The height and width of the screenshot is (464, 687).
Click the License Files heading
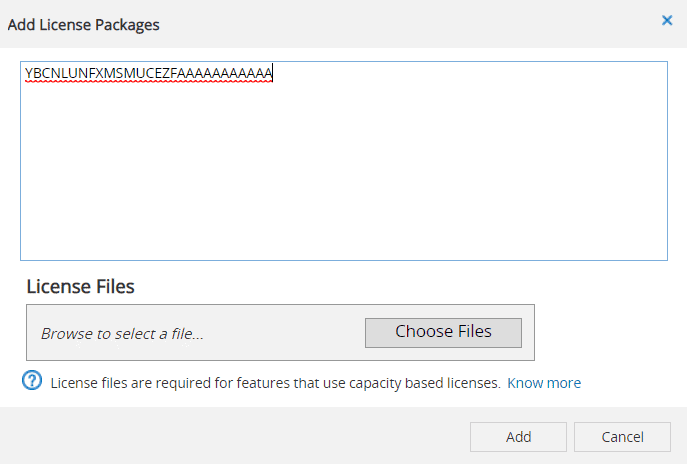80,287
